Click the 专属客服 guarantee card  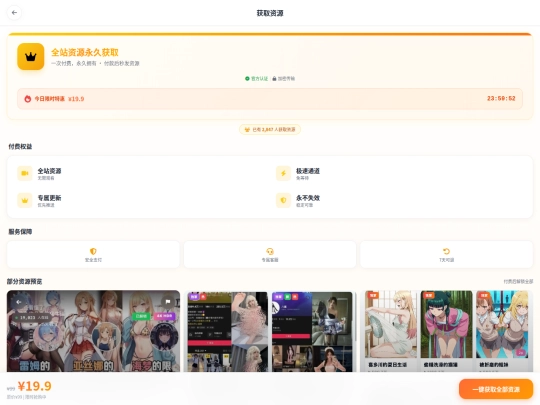[x=270, y=255]
